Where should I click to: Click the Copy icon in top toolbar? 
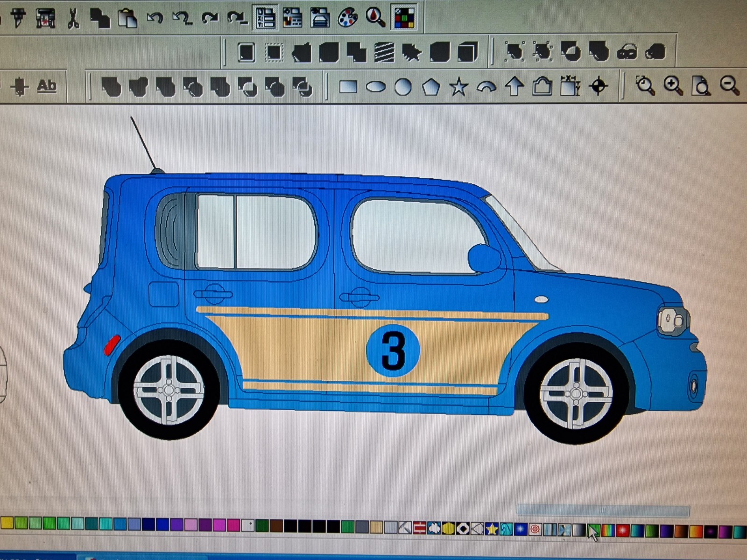99,19
